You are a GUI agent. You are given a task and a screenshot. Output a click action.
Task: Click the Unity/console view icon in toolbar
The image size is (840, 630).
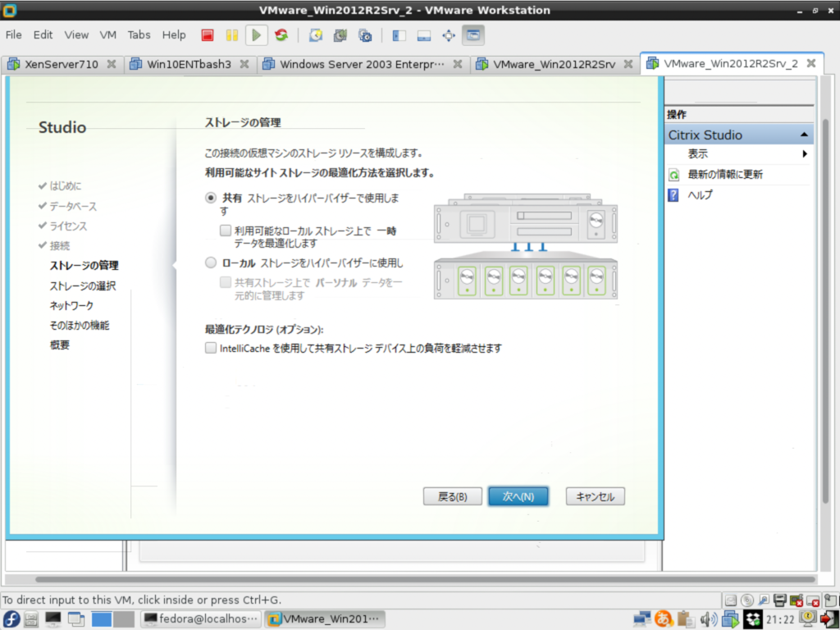(473, 35)
